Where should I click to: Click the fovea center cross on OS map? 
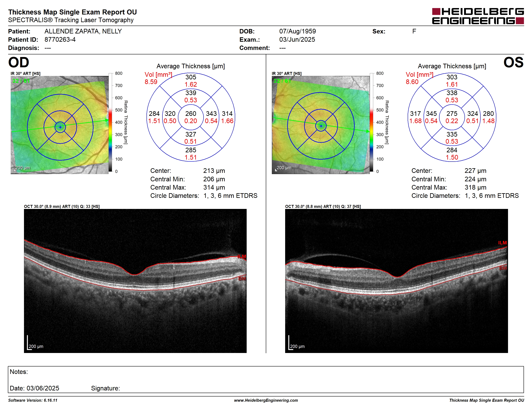tap(321, 126)
